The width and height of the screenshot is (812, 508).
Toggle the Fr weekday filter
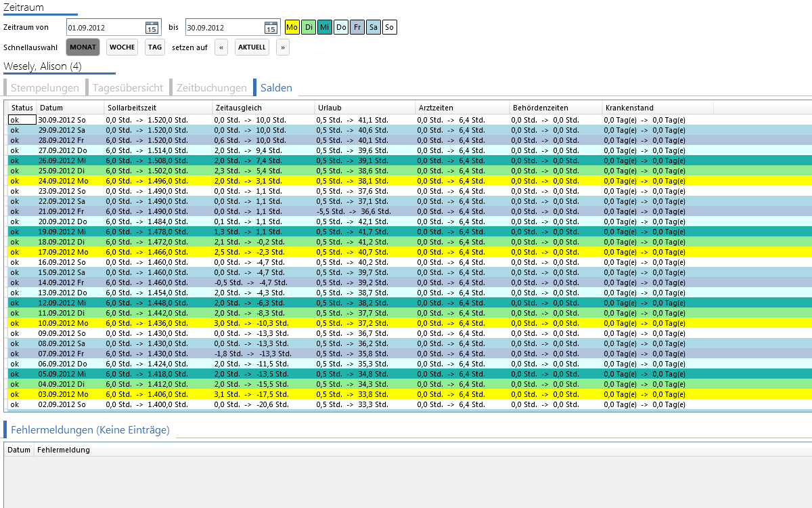[x=357, y=27]
